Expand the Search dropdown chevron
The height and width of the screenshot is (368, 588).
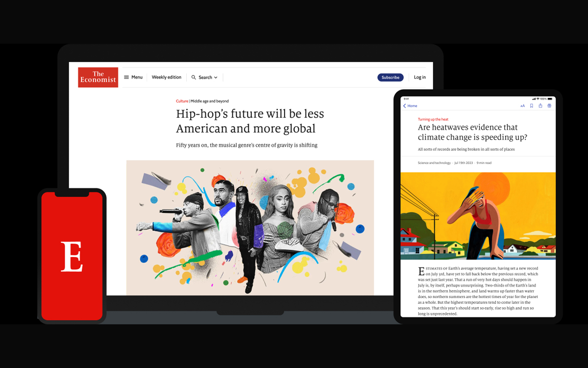point(215,77)
